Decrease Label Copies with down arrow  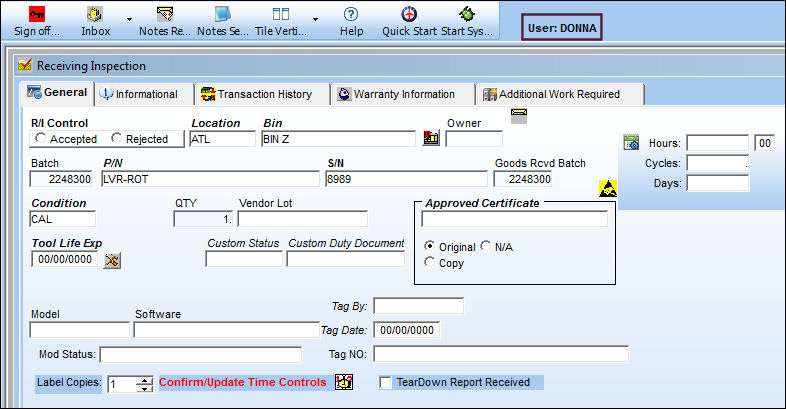click(x=145, y=388)
